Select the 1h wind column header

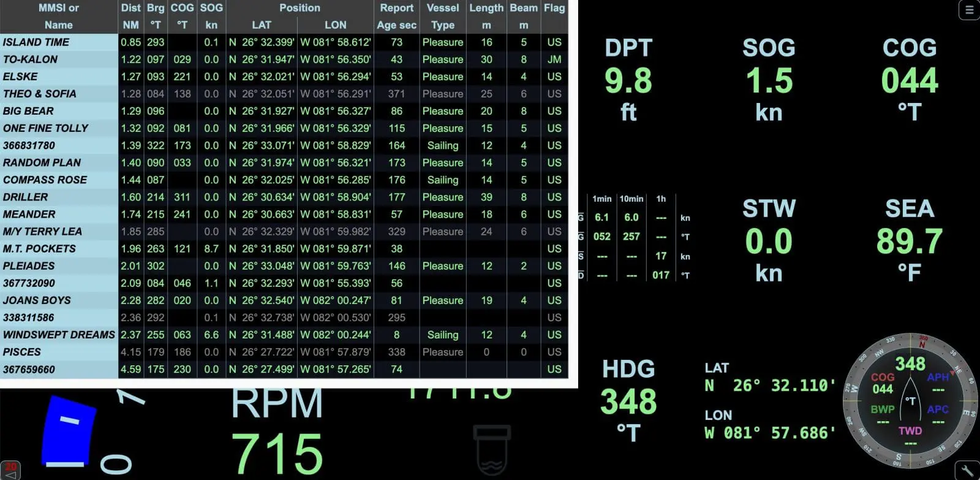(661, 199)
